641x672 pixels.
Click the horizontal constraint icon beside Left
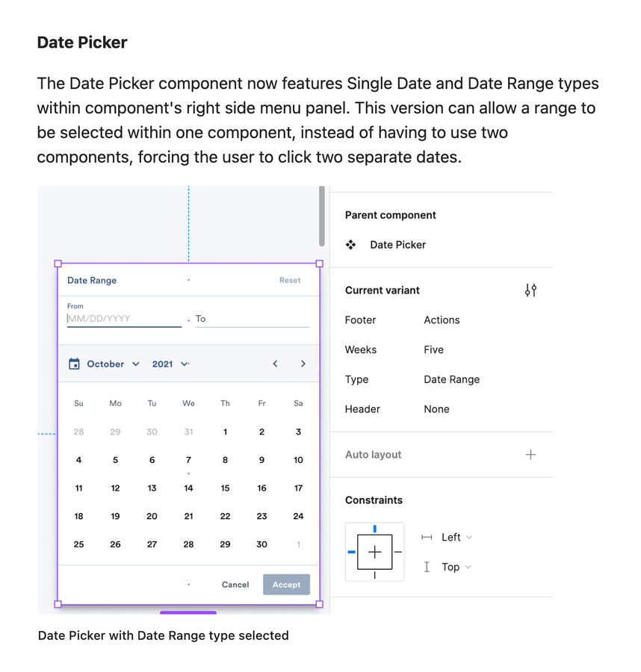tap(428, 537)
